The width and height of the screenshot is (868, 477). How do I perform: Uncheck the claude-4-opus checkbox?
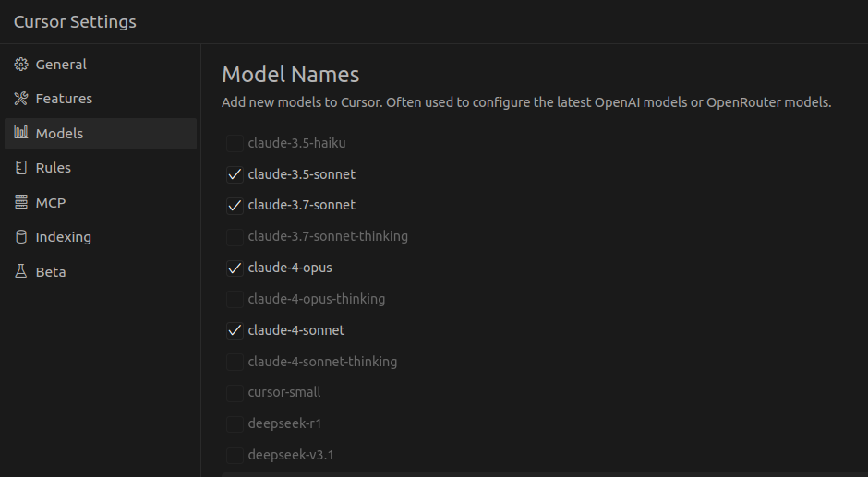pyautogui.click(x=235, y=268)
